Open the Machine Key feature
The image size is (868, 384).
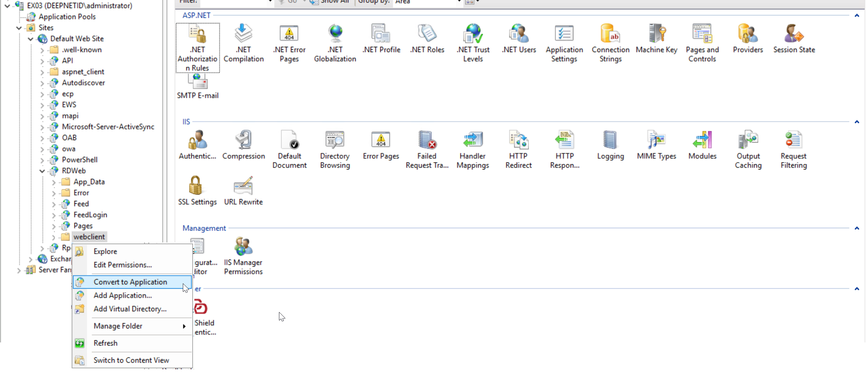(x=656, y=39)
